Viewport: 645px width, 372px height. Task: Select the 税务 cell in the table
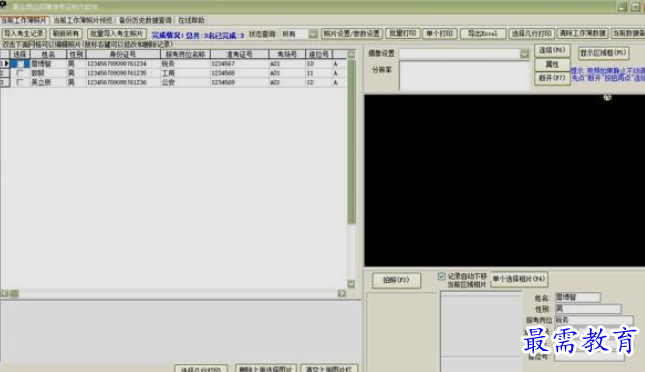[185, 64]
